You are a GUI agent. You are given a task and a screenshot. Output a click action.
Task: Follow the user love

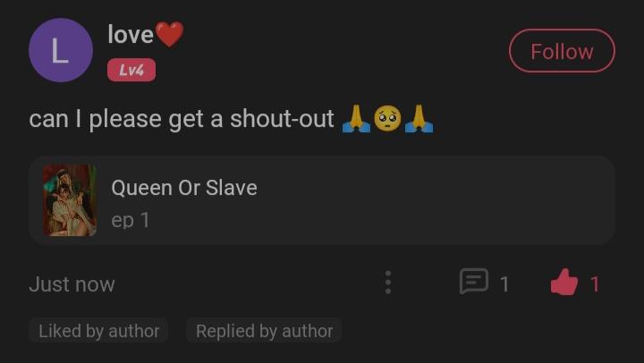pos(562,51)
